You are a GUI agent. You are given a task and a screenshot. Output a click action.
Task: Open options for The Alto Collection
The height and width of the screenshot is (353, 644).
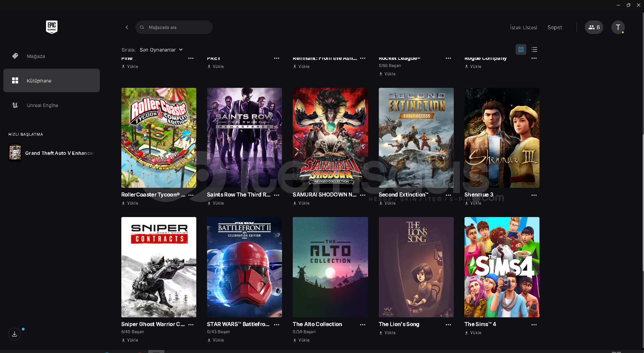(x=363, y=325)
